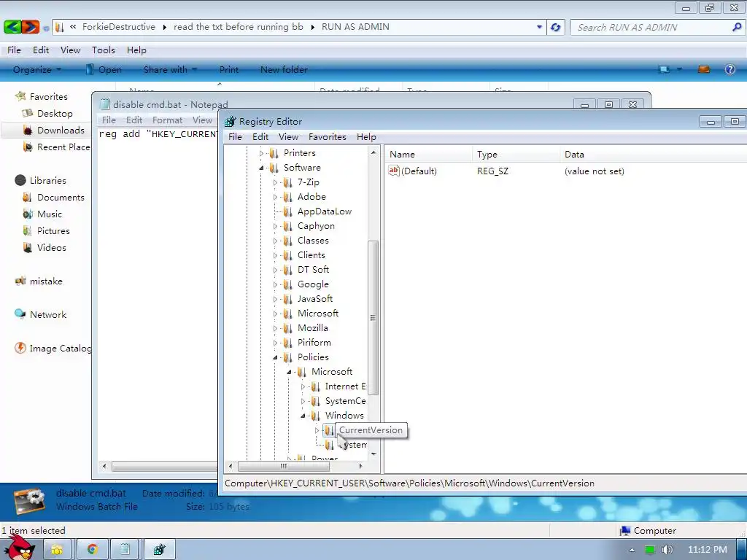
Task: Open Documents in Explorer sidebar
Action: (61, 197)
